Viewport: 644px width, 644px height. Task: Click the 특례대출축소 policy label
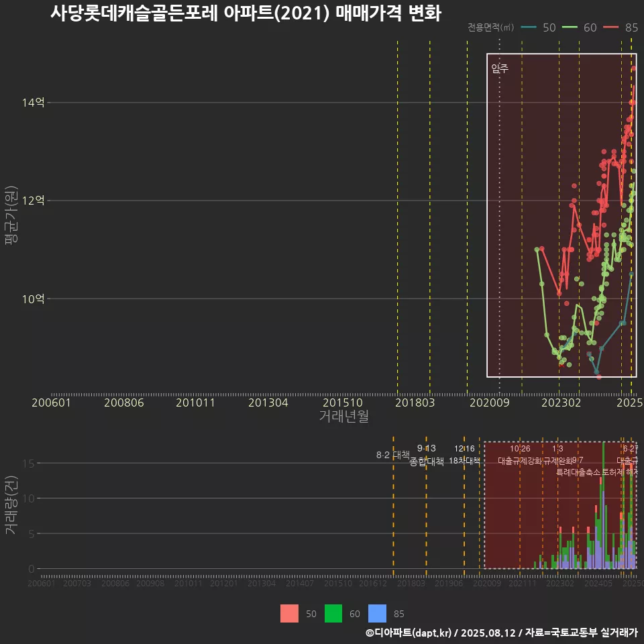click(578, 472)
